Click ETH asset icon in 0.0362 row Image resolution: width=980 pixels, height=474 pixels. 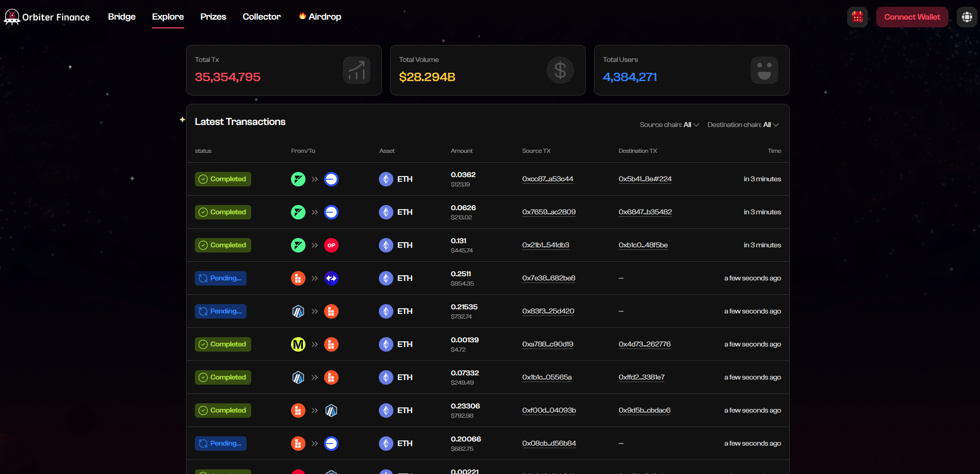point(386,179)
